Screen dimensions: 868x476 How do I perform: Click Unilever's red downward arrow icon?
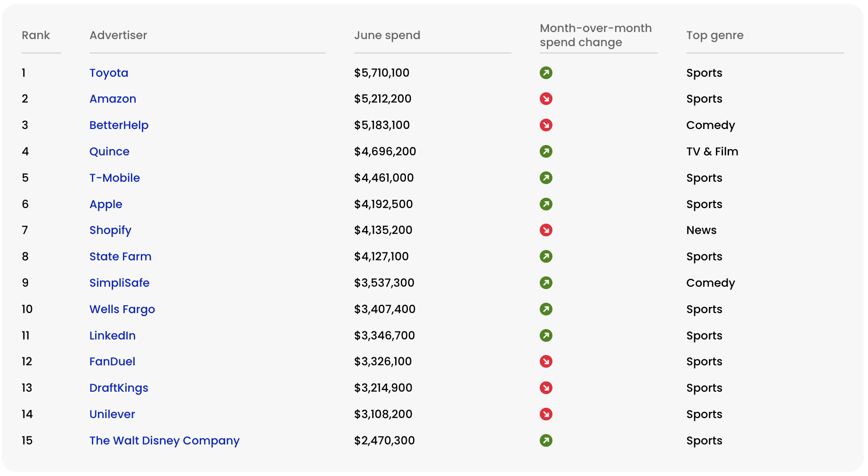coord(546,414)
